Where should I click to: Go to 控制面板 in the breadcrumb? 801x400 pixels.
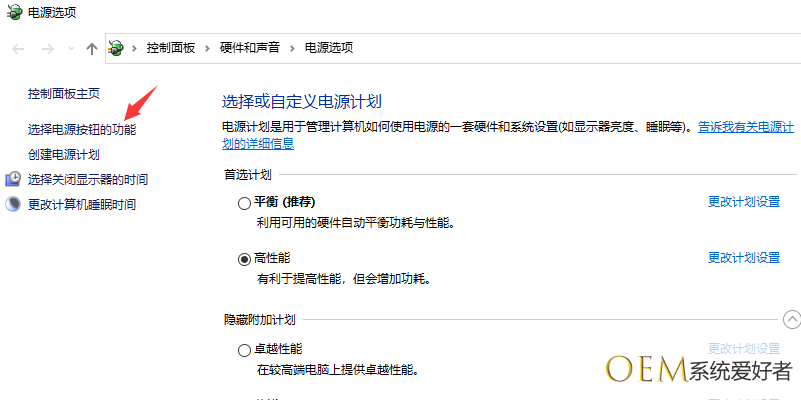point(173,48)
